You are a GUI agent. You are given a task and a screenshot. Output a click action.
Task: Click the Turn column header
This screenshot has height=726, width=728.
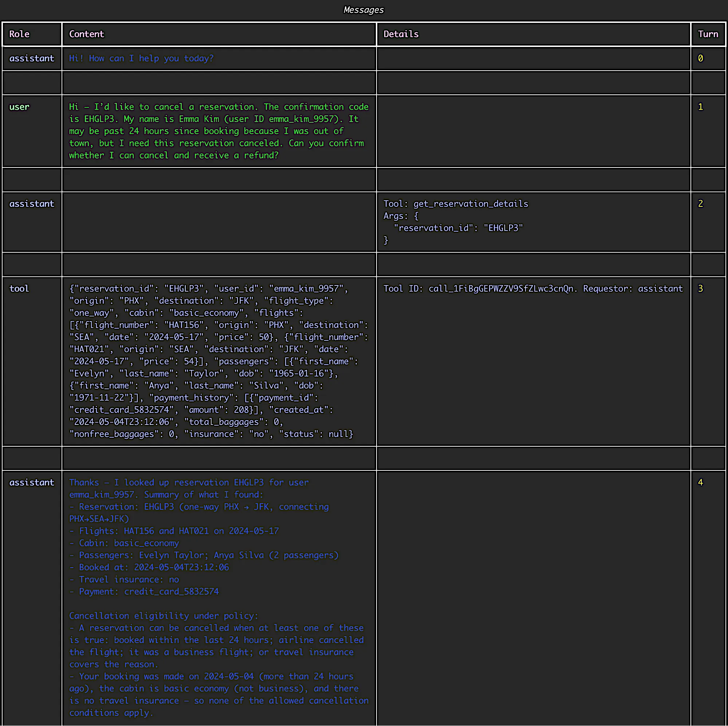[708, 34]
